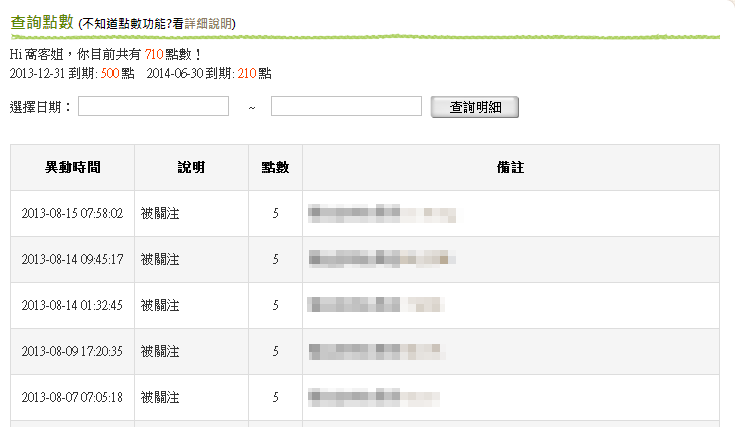Click the 備註 column header
This screenshot has width=735, height=427.
point(510,167)
